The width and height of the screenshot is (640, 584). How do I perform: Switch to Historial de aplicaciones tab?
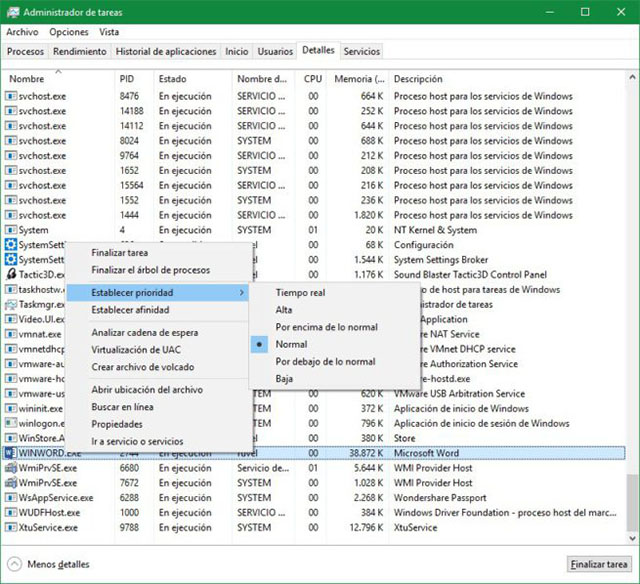click(166, 51)
